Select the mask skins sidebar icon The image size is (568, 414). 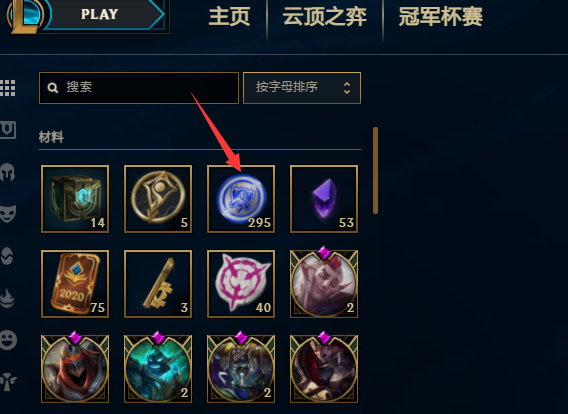click(8, 213)
